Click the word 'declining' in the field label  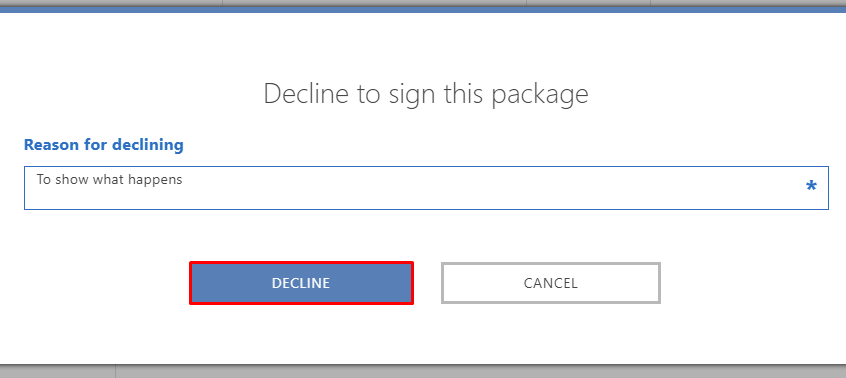[148, 145]
